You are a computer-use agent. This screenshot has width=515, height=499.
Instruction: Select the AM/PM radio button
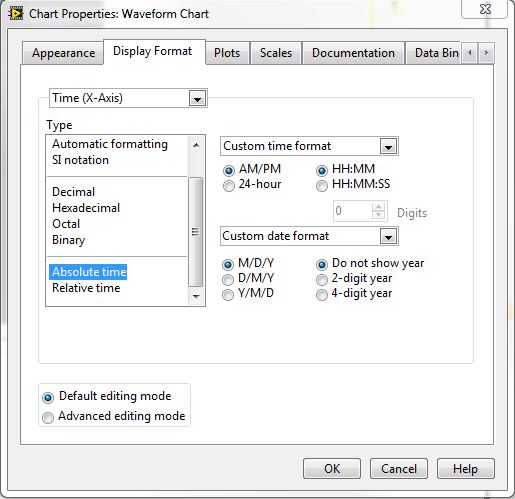coord(229,171)
